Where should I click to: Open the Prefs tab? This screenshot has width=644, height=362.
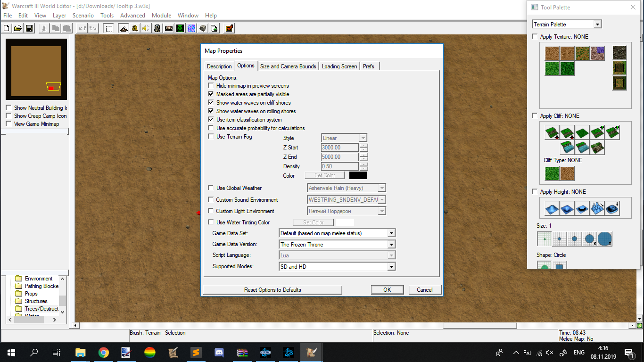click(x=369, y=66)
